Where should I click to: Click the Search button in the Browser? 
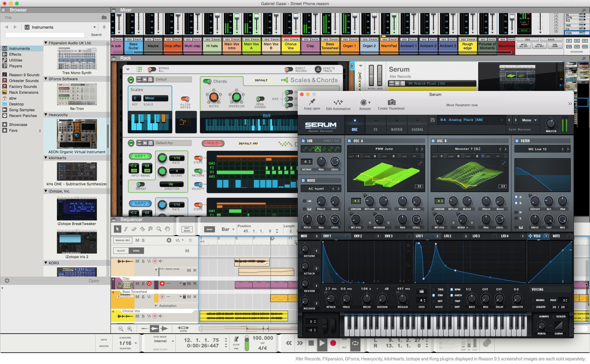[x=96, y=34]
